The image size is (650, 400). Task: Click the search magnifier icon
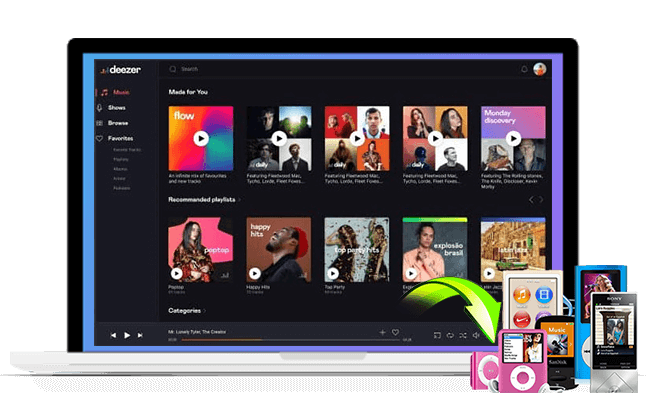pyautogui.click(x=173, y=69)
